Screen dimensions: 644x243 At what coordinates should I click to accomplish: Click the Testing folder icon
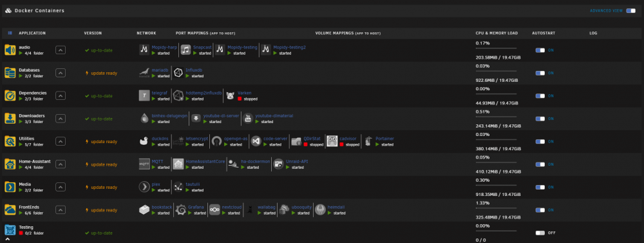[x=10, y=230]
